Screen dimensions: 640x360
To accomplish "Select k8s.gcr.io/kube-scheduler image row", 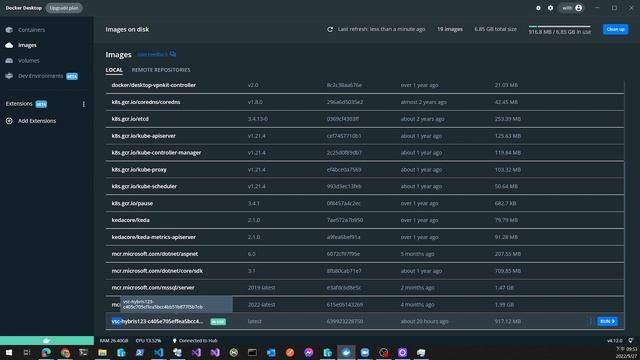I will [364, 186].
